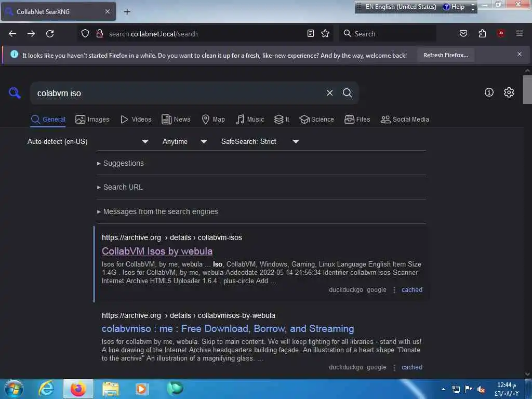This screenshot has width=532, height=399.
Task: Click the taskbar clock showing 12:44
Action: click(x=507, y=389)
